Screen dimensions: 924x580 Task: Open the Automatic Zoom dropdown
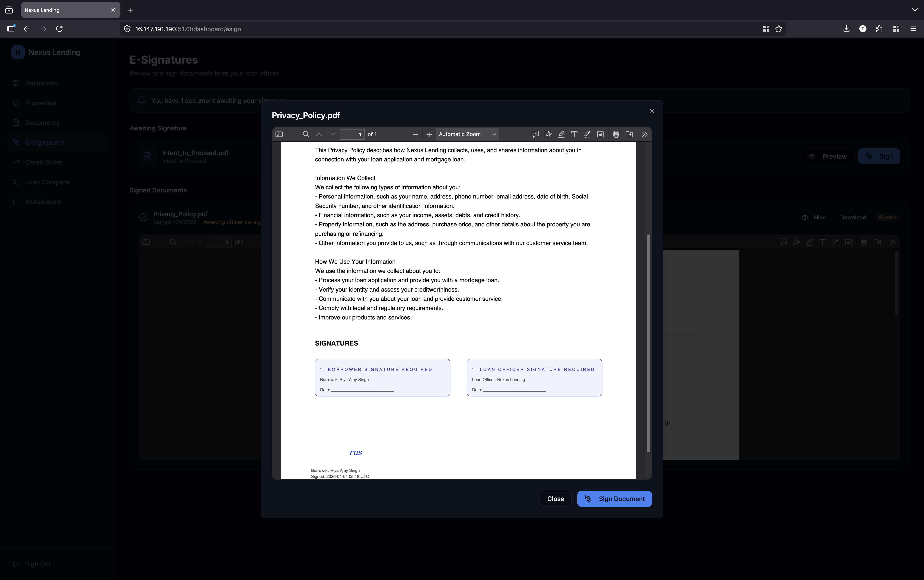click(467, 134)
